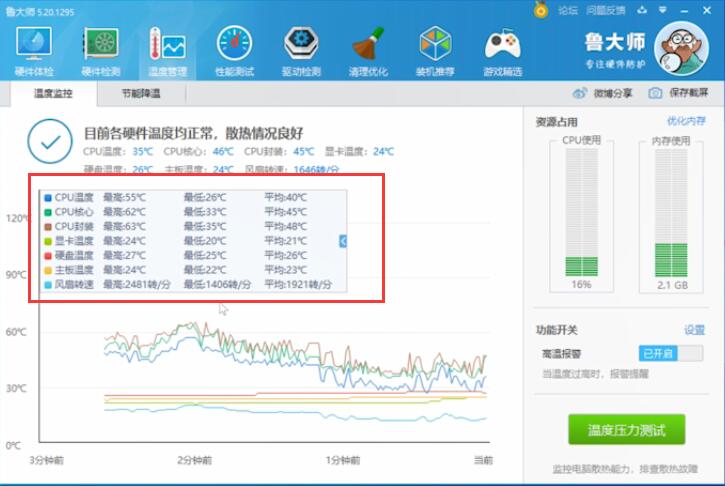Image resolution: width=725 pixels, height=486 pixels.
Task: Click the 保存截屏 camera icon
Action: coord(655,93)
